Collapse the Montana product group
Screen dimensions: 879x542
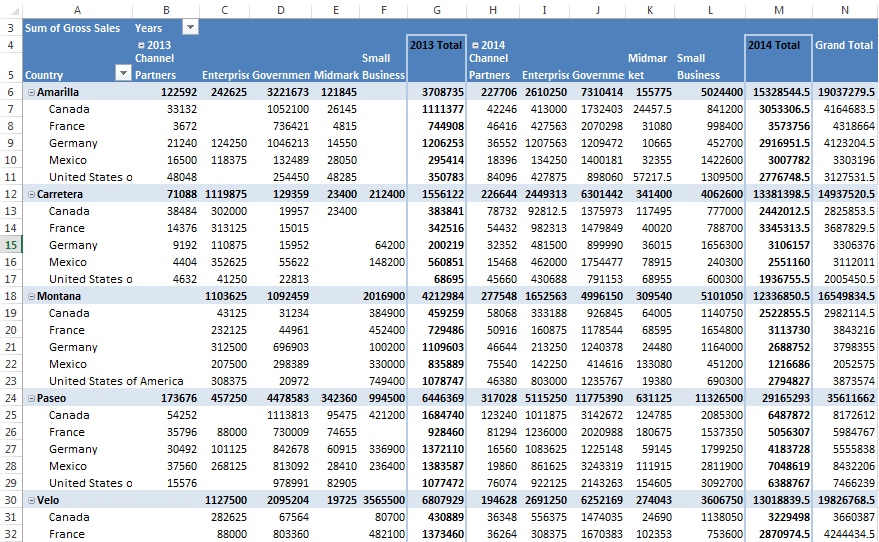(31, 297)
